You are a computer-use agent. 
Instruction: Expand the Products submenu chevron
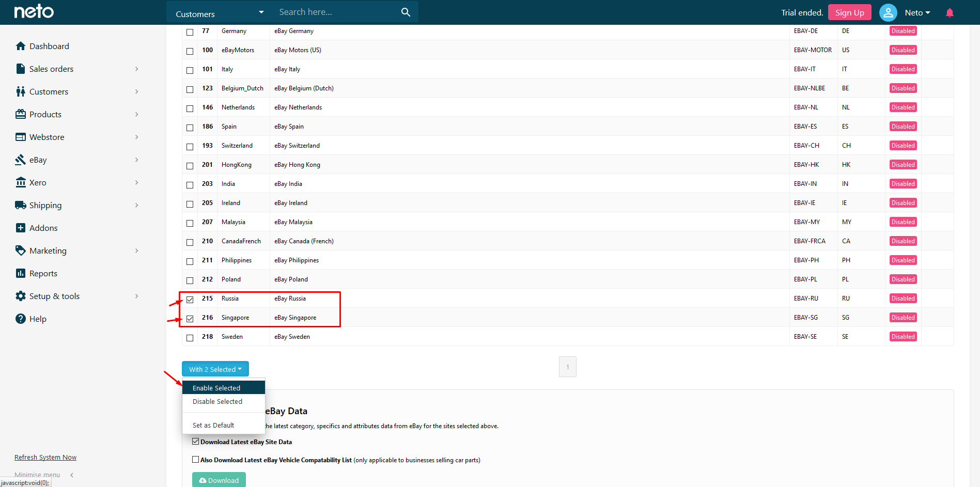point(137,114)
